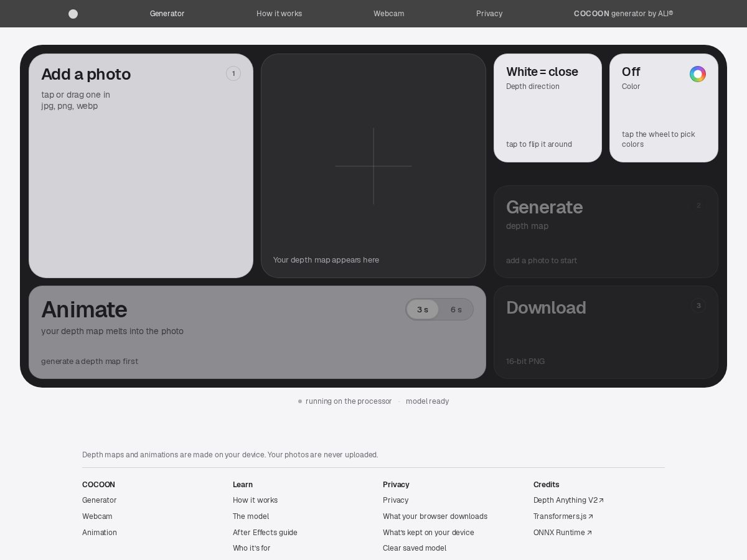This screenshot has width=747, height=560.
Task: Click the plus crosshair in depth map preview
Action: (x=374, y=166)
